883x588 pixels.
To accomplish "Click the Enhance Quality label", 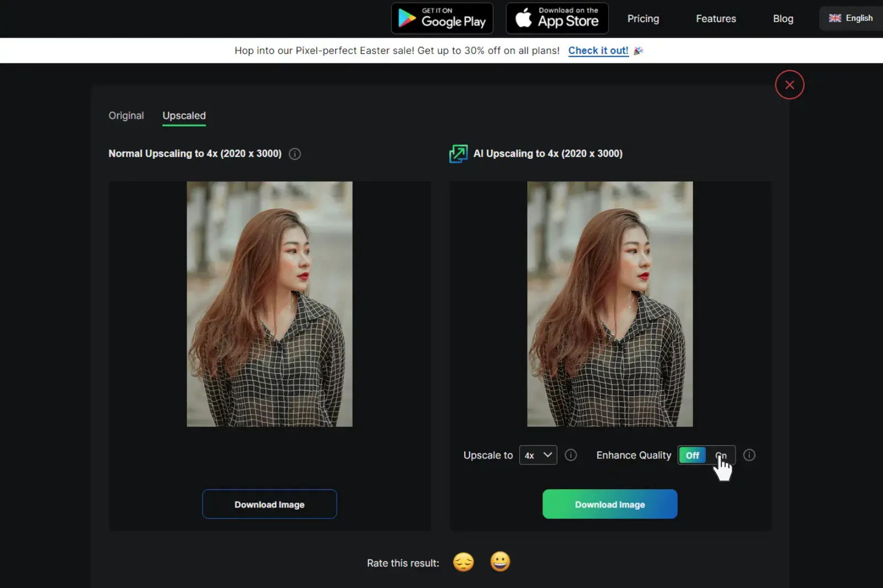I will pos(634,455).
